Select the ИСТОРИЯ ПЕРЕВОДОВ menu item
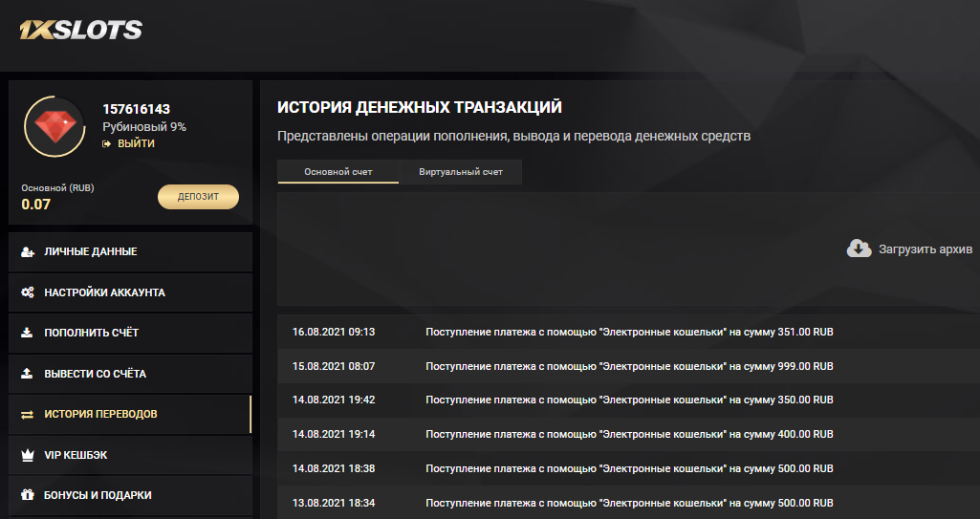 point(131,414)
